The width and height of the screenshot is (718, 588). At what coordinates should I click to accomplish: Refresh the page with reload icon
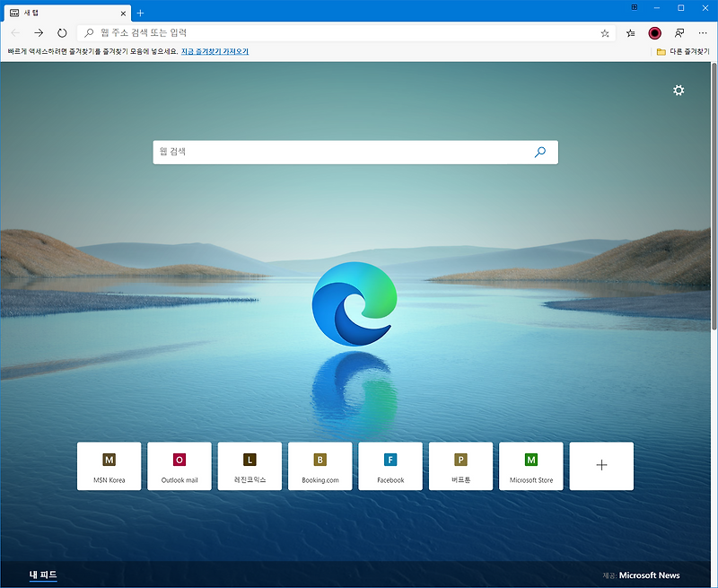click(62, 33)
